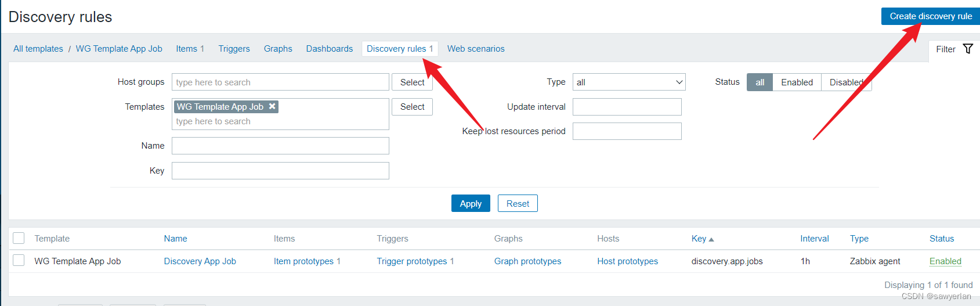Click Select button beside Host groups
The height and width of the screenshot is (306, 980).
click(412, 82)
